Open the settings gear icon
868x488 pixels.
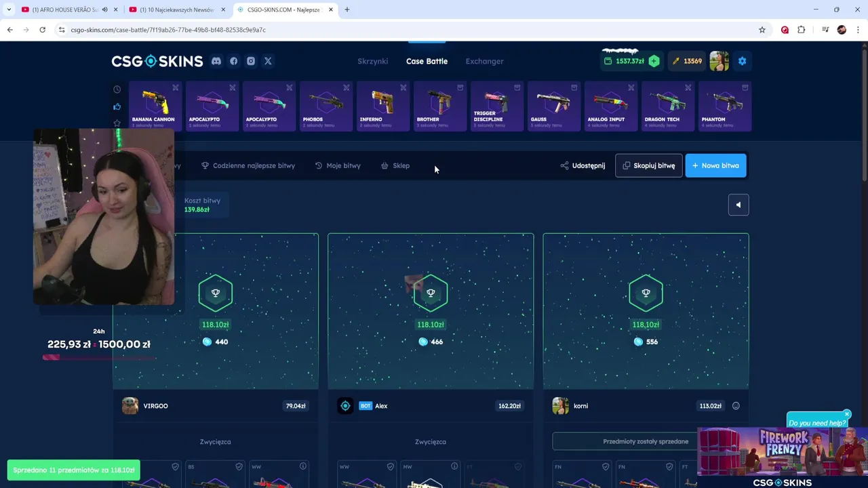(x=742, y=61)
